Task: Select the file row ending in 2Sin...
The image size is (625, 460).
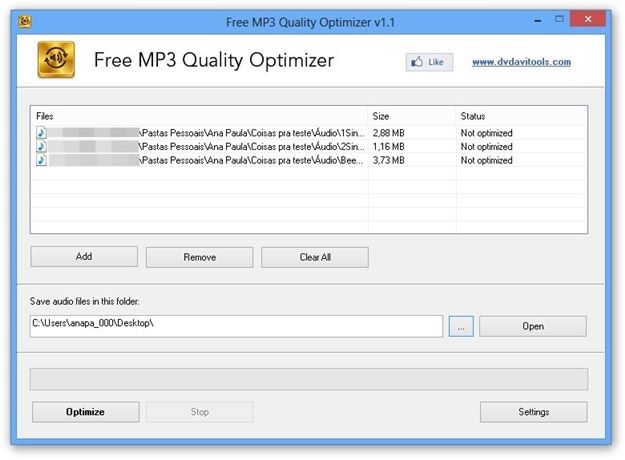Action: click(x=309, y=146)
